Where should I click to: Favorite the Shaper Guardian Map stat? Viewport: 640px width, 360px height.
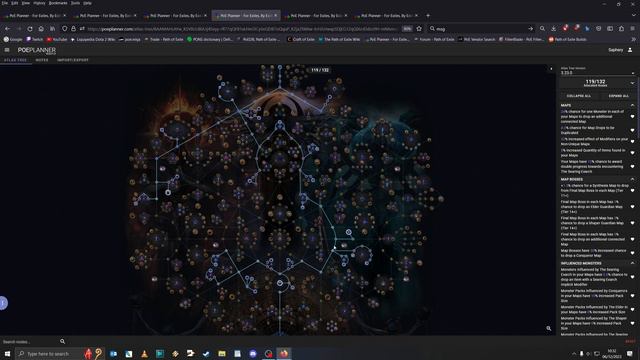pos(632,223)
